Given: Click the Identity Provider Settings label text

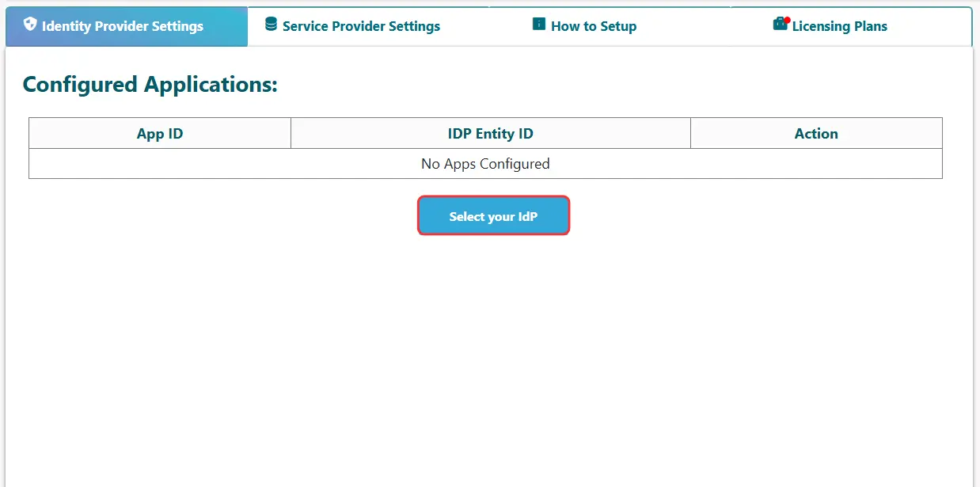Looking at the screenshot, I should coord(123,27).
